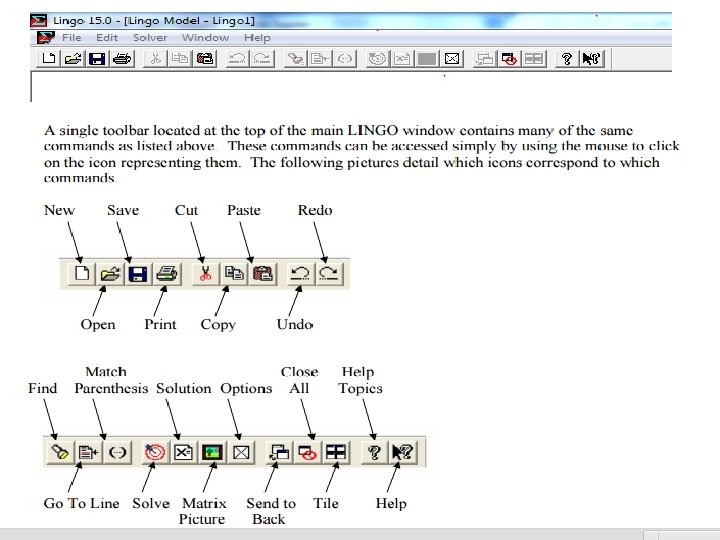This screenshot has height=540, width=720.
Task: Click the Open folder icon in the Lingo window toolbar
Action: pos(73,59)
